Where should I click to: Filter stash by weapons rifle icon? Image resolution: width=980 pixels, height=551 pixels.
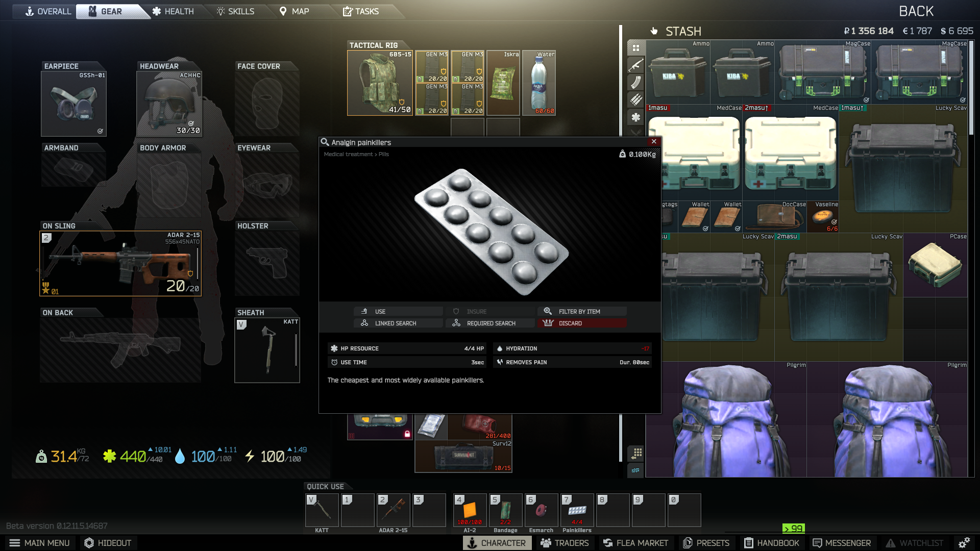point(636,65)
